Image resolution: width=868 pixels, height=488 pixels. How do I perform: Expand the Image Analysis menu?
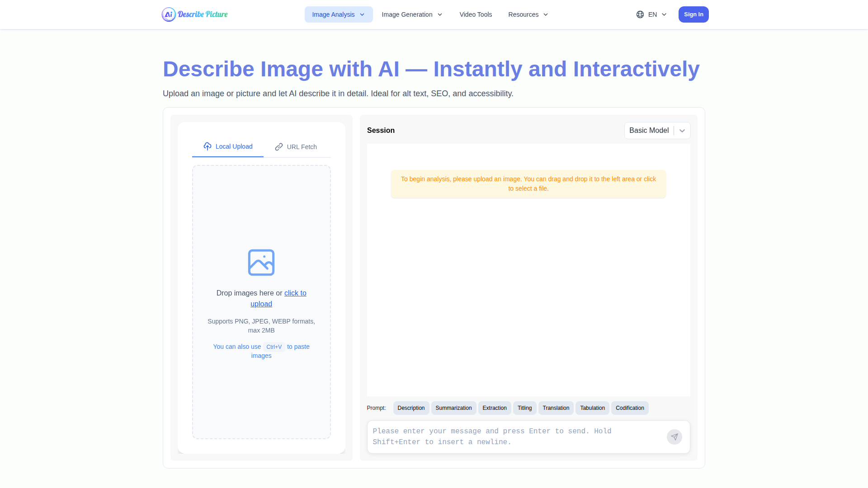pos(338,14)
